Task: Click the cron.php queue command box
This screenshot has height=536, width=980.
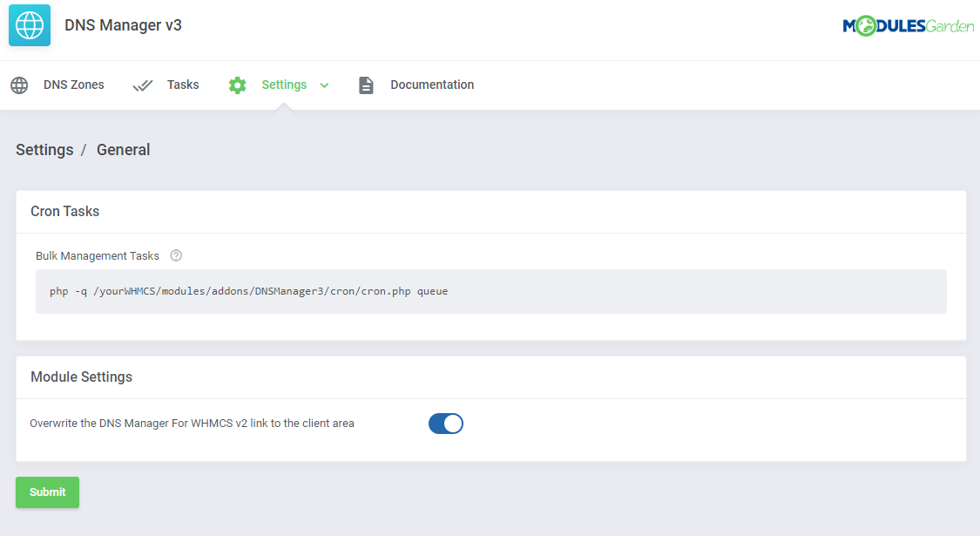Action: [490, 291]
